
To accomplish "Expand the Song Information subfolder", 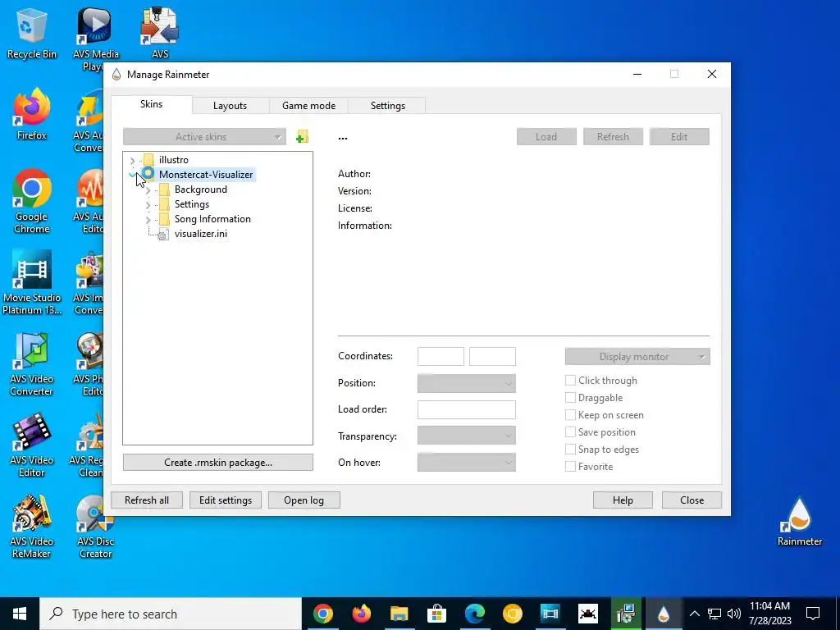I will [148, 219].
